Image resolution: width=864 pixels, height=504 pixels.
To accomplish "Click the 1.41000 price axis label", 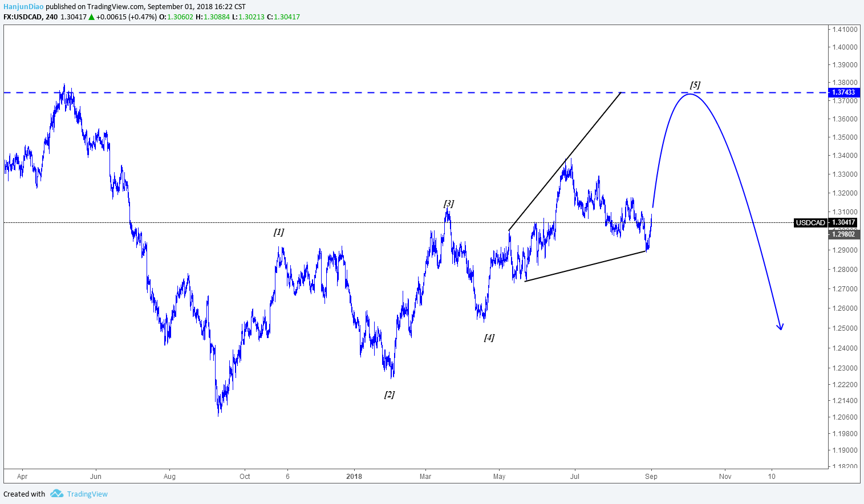I will click(845, 29).
